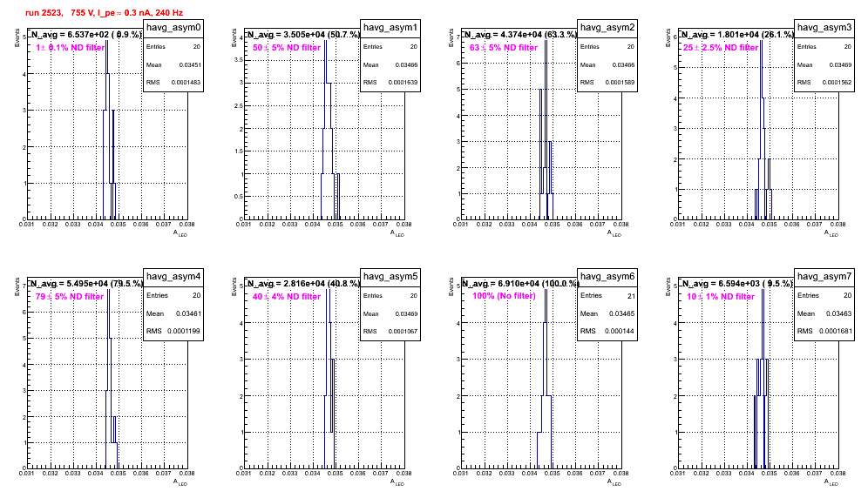Screen dimensions: 868x498
Task: Click the Mean value in the havg_asym1 box
Action: click(x=407, y=64)
